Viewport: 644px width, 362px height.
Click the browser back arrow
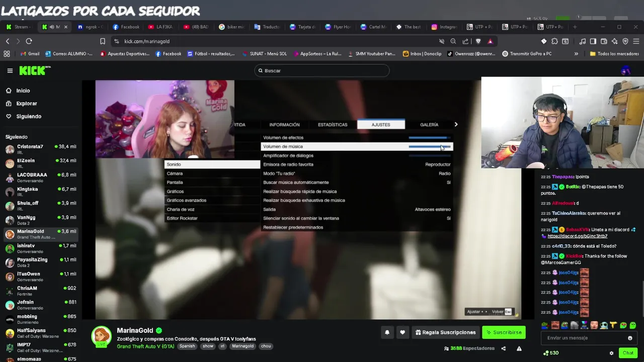coord(8,41)
